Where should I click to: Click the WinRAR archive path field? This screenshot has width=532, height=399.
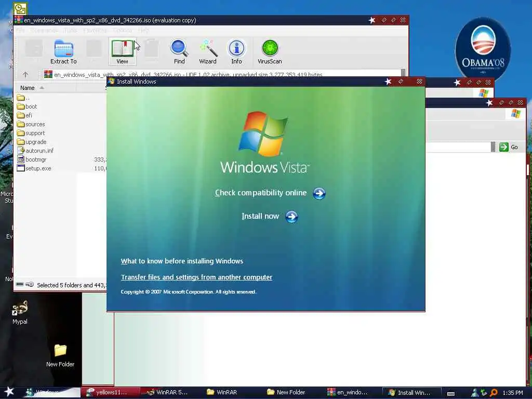[222, 74]
